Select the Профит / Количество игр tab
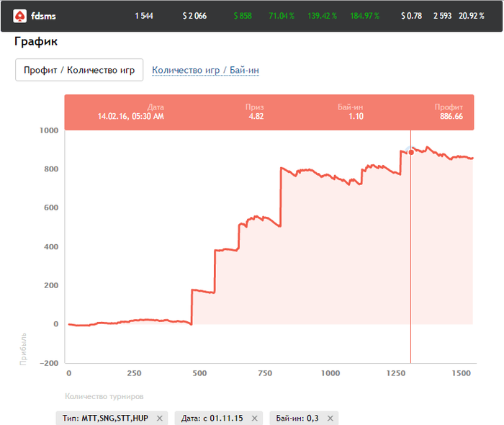The image size is (504, 425). [x=79, y=70]
